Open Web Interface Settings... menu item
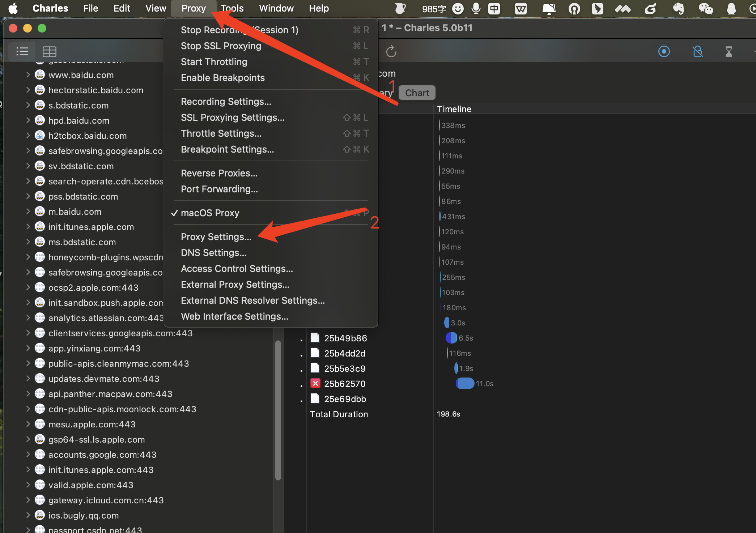Viewport: 756px width, 533px height. (271, 316)
